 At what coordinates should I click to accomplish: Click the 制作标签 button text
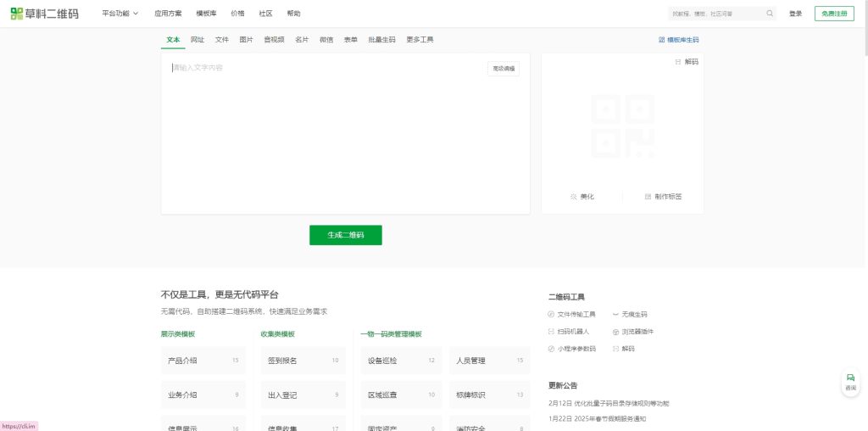coord(668,197)
